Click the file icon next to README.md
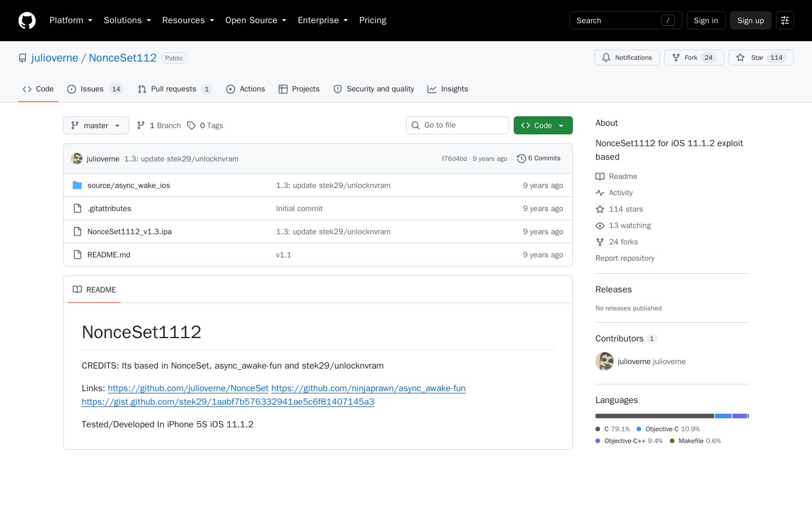The width and height of the screenshot is (812, 508). [77, 255]
